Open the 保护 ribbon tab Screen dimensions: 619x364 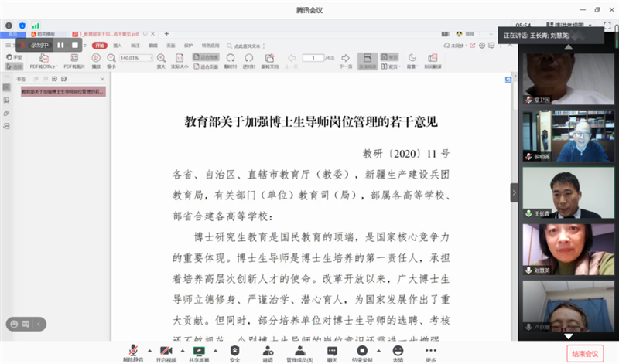pyautogui.click(x=189, y=46)
